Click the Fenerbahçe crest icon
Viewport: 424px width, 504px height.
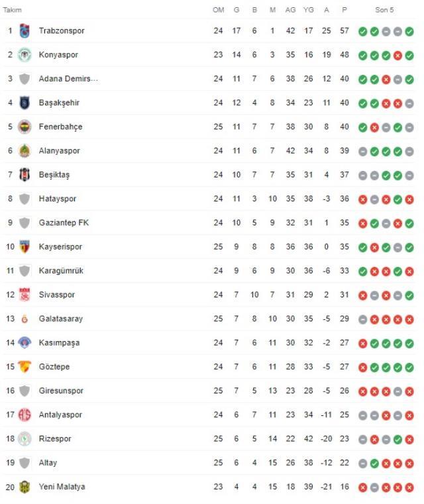25,126
